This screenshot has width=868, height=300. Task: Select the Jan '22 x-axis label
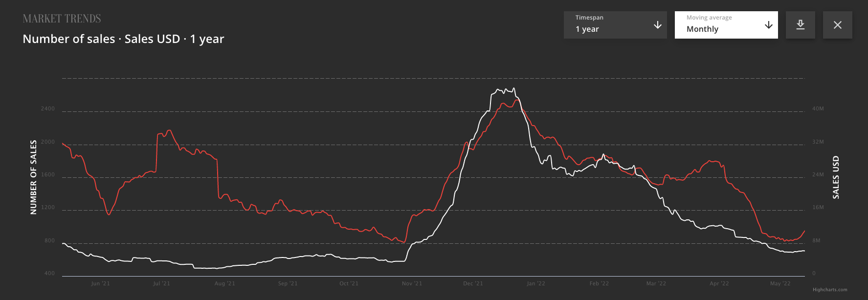coord(535,283)
